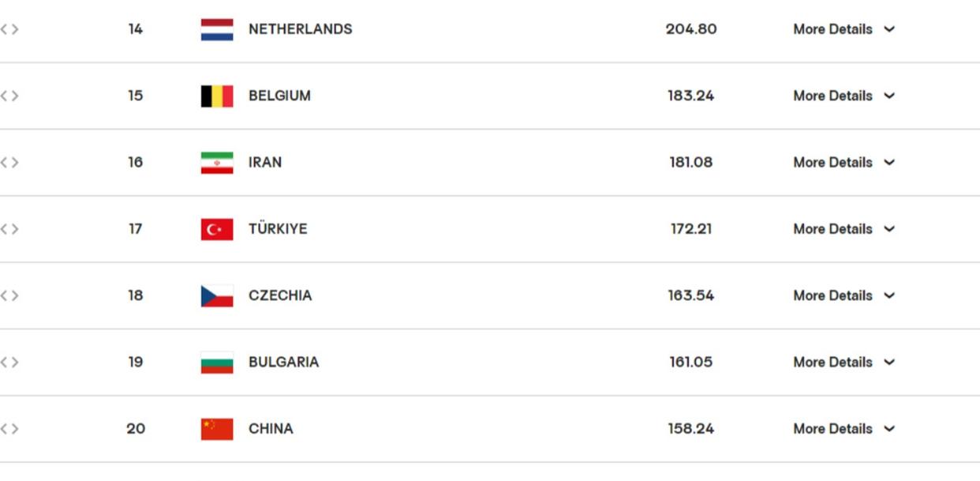Expand More Details for Belgium
This screenshot has width=980, height=481.
pos(844,96)
